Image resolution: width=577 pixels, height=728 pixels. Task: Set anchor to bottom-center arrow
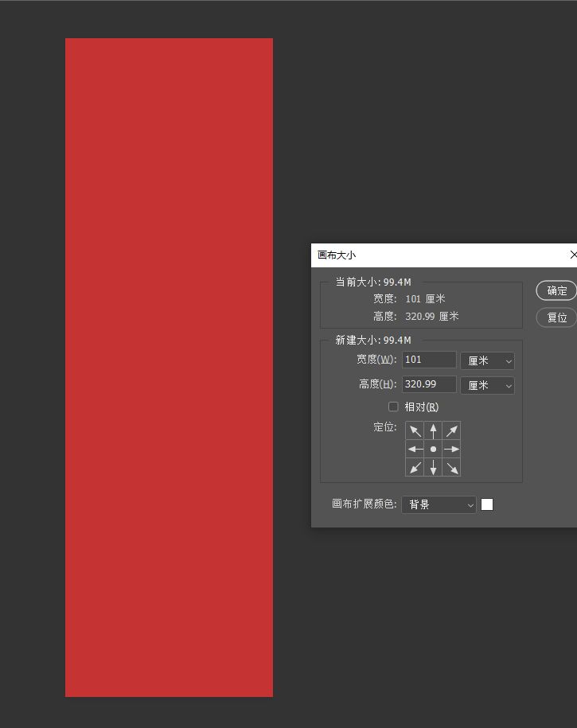pyautogui.click(x=433, y=467)
